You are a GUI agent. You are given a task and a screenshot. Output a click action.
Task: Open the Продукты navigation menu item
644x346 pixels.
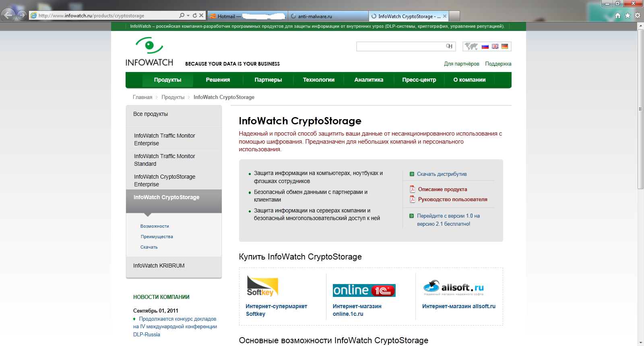click(x=167, y=80)
